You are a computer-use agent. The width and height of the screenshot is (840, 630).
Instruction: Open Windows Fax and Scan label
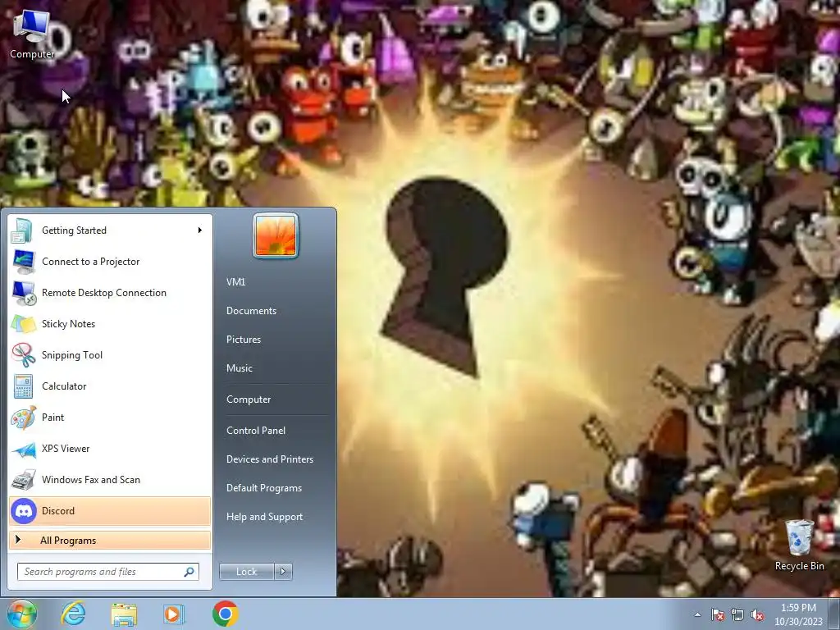pyautogui.click(x=90, y=479)
